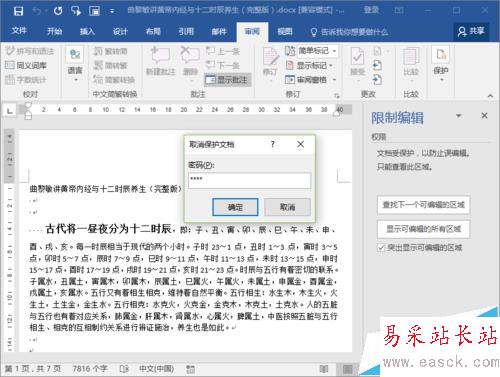
Task: Collapse the ribbon with the chevron
Action: tap(490, 96)
